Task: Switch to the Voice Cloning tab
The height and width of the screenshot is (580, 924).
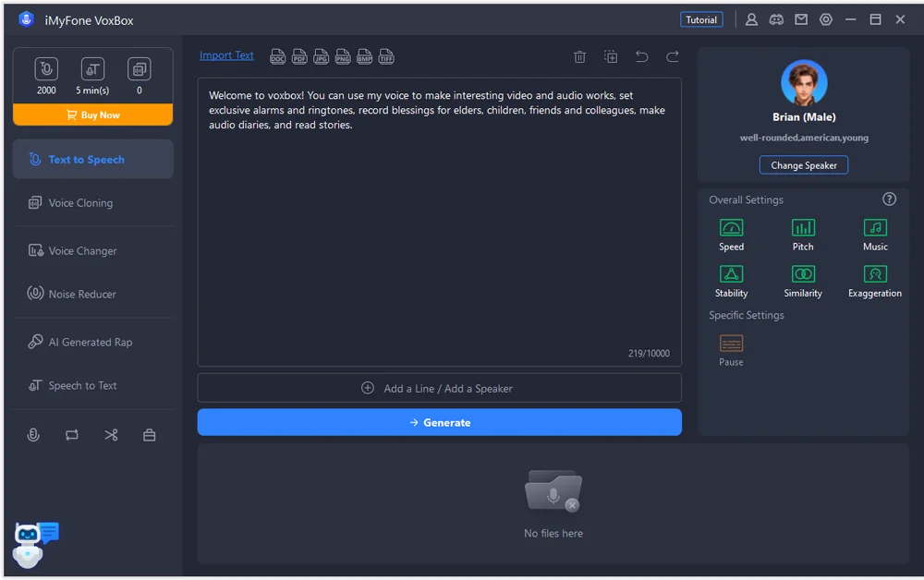Action: point(80,203)
